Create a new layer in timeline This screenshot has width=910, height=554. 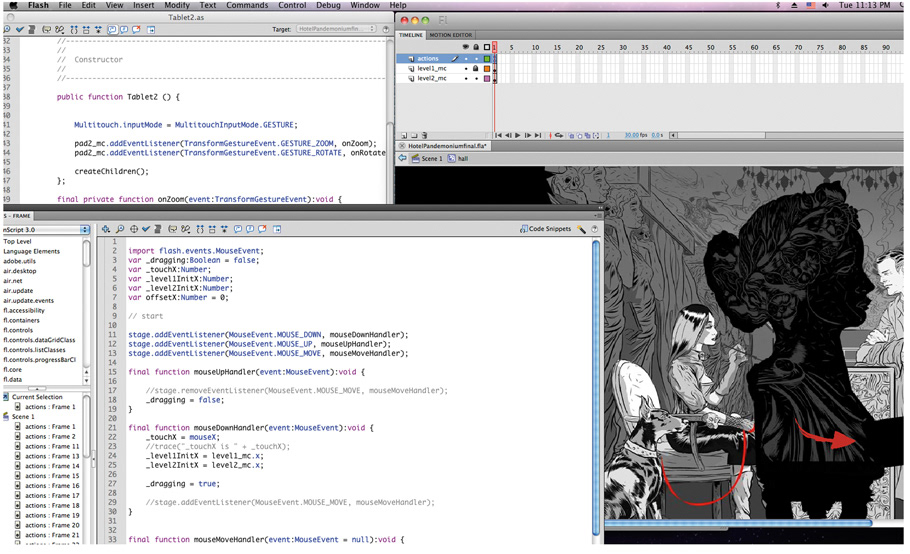(404, 135)
